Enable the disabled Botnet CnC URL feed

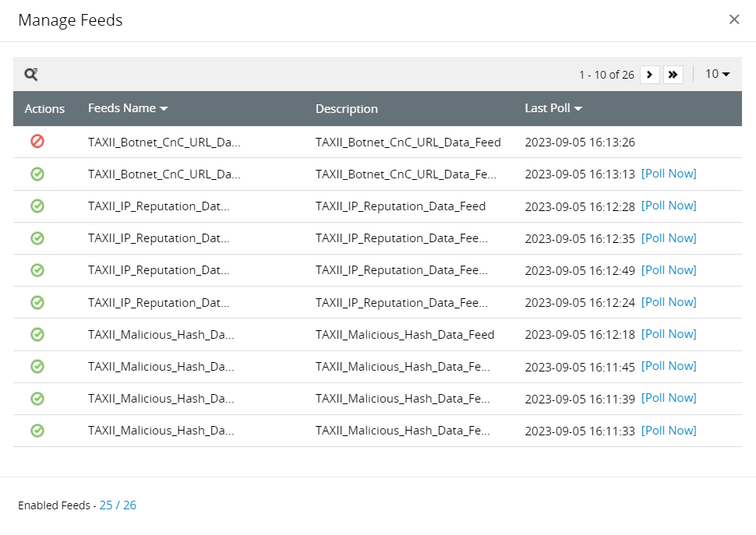click(37, 142)
